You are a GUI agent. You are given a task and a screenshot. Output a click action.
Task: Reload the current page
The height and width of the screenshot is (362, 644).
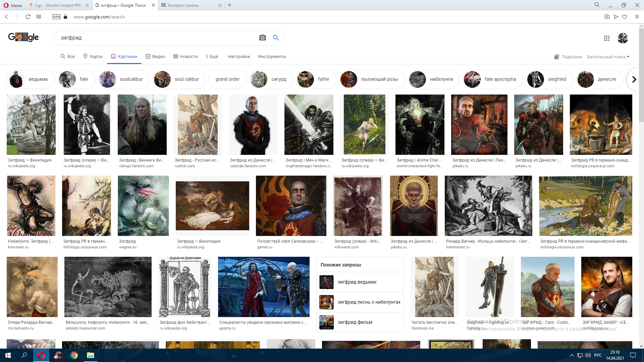tap(28, 17)
